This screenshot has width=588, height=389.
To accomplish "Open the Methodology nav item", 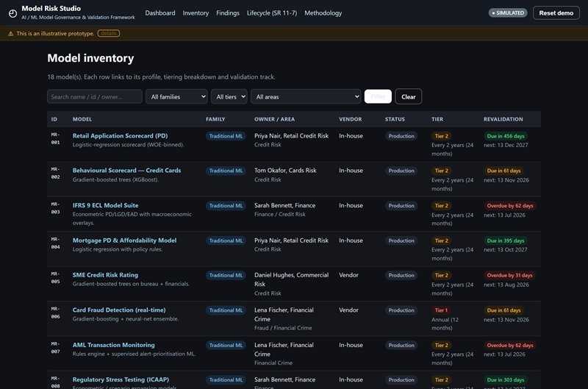I will pos(323,13).
